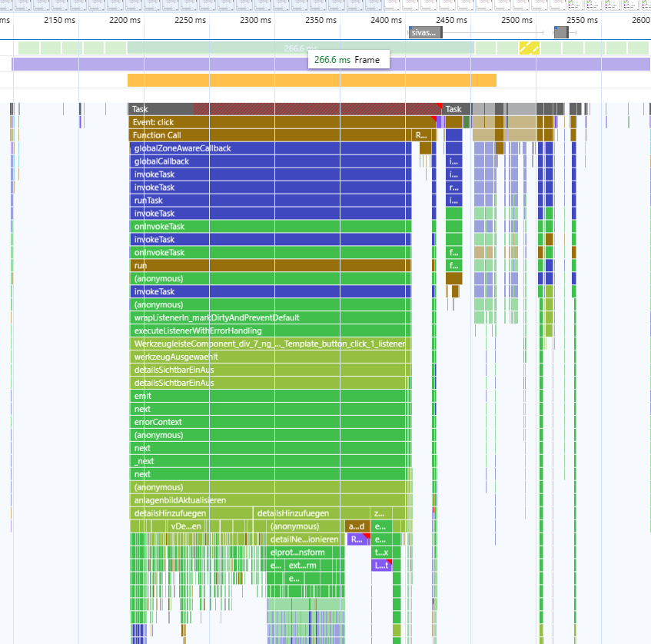Select the werkzeugAusgewaehlt function bar
651x644 pixels.
click(269, 357)
